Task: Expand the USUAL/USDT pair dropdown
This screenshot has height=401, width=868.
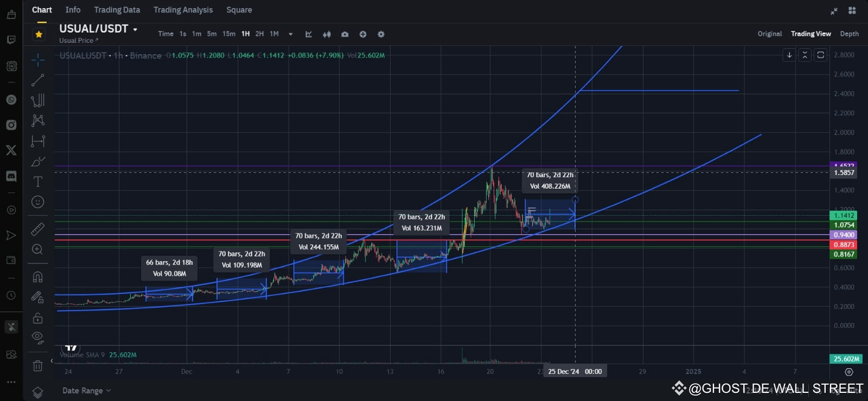Action: tap(135, 30)
